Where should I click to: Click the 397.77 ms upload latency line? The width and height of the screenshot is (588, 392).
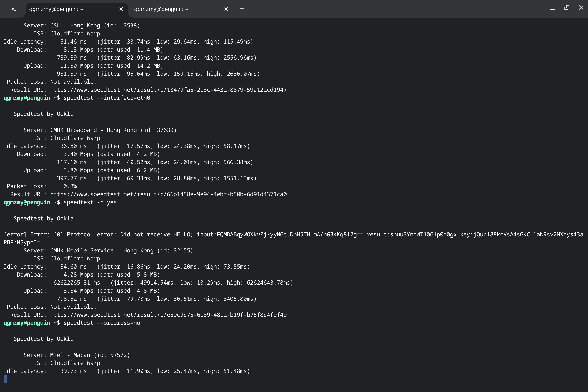(156, 178)
